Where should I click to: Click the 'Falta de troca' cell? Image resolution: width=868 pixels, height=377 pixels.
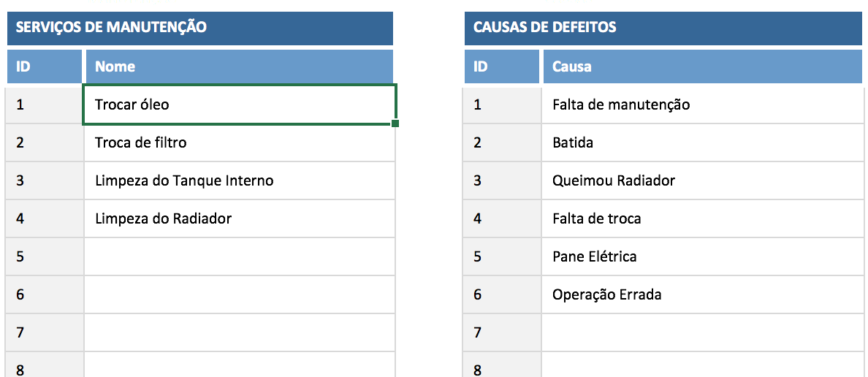701,218
